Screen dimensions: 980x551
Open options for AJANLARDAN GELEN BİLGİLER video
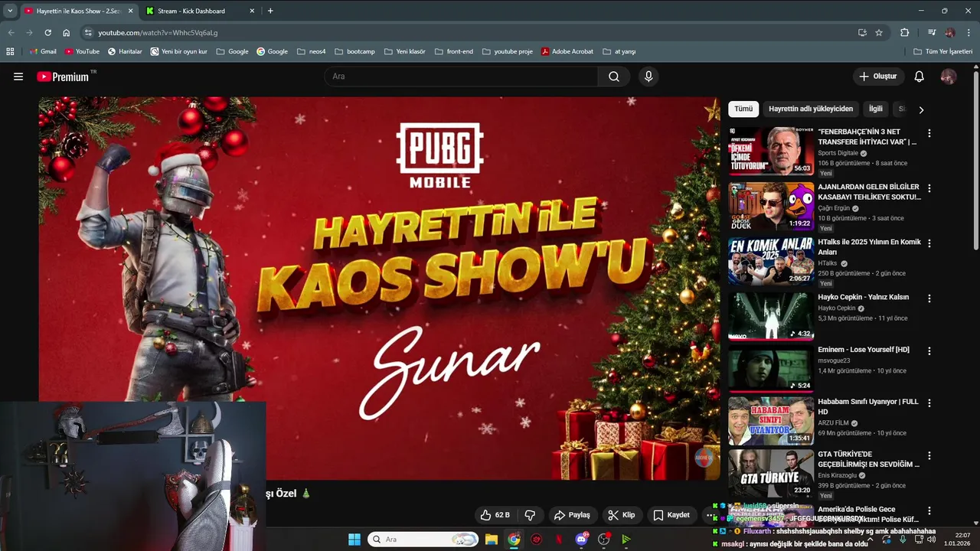[929, 188]
